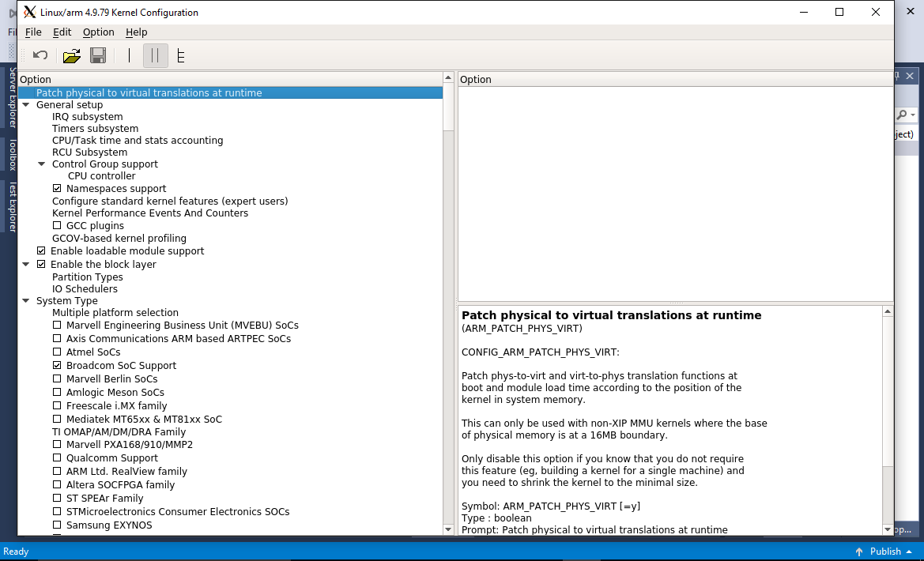Screen dimensions: 924x561
Task: Uncheck Namespaces support
Action: click(57, 189)
